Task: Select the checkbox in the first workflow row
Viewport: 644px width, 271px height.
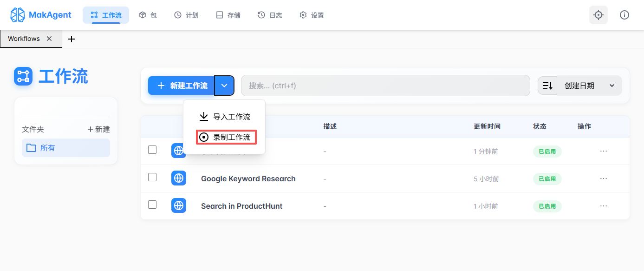Action: (152, 151)
